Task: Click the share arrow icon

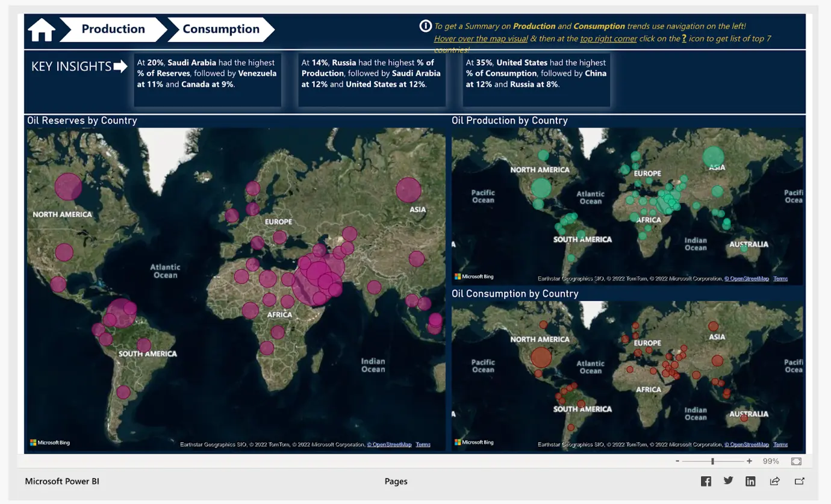Action: (x=774, y=481)
